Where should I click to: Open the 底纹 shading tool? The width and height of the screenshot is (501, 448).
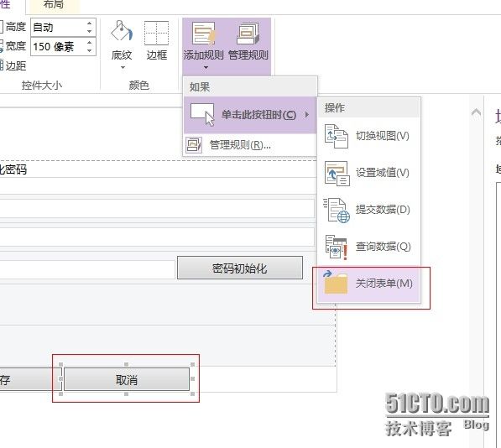122,44
